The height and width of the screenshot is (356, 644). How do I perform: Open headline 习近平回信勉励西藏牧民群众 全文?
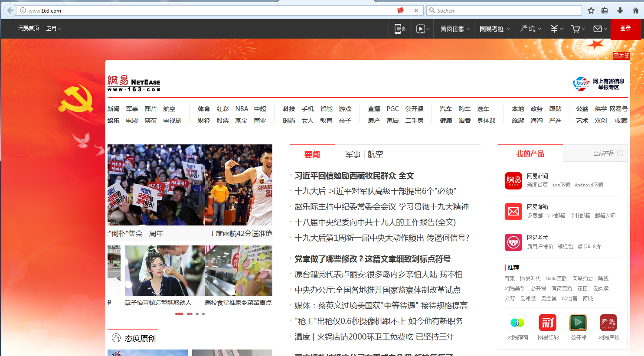pyautogui.click(x=354, y=176)
